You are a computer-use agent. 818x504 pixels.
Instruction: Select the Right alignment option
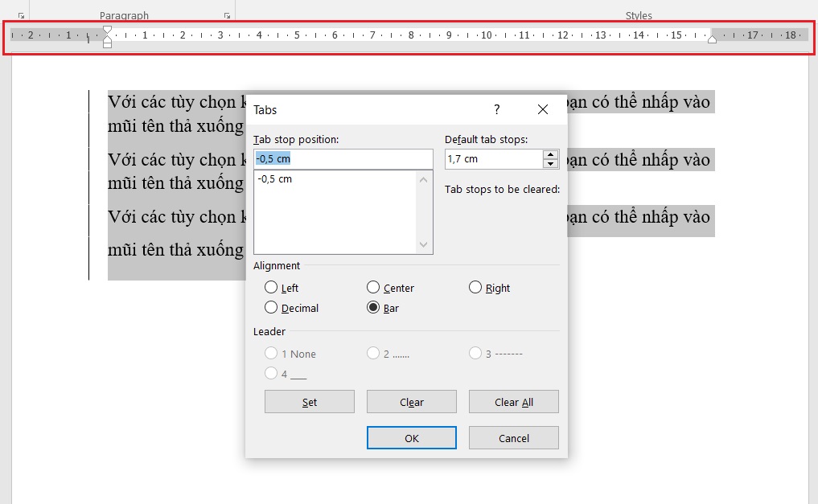pos(474,287)
